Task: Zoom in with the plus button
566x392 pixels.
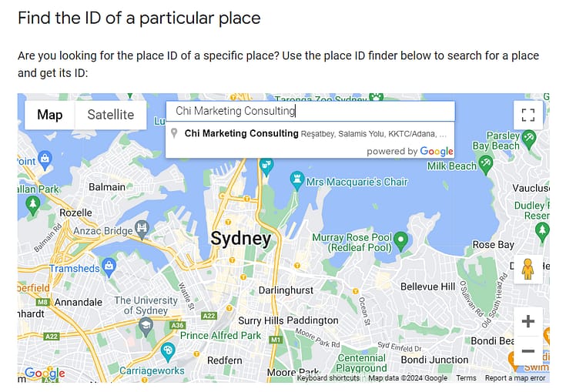Action: tap(527, 321)
